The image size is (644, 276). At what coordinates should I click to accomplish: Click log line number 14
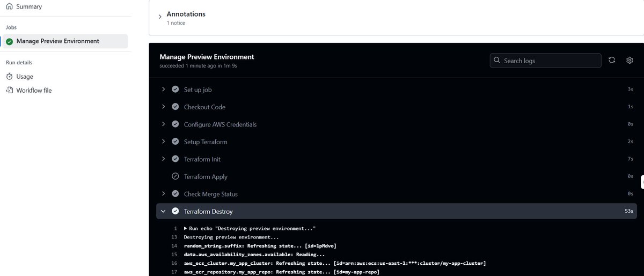tap(174, 245)
